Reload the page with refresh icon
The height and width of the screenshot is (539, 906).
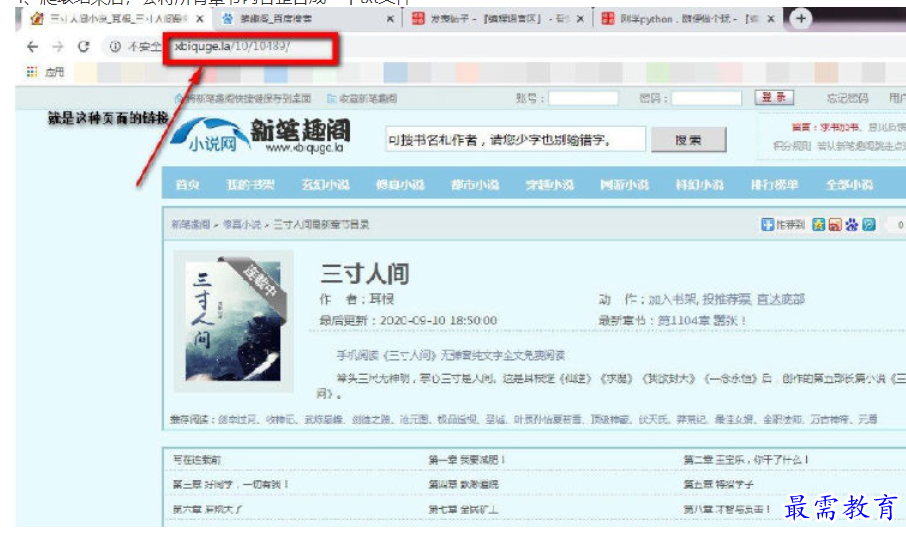(x=84, y=47)
